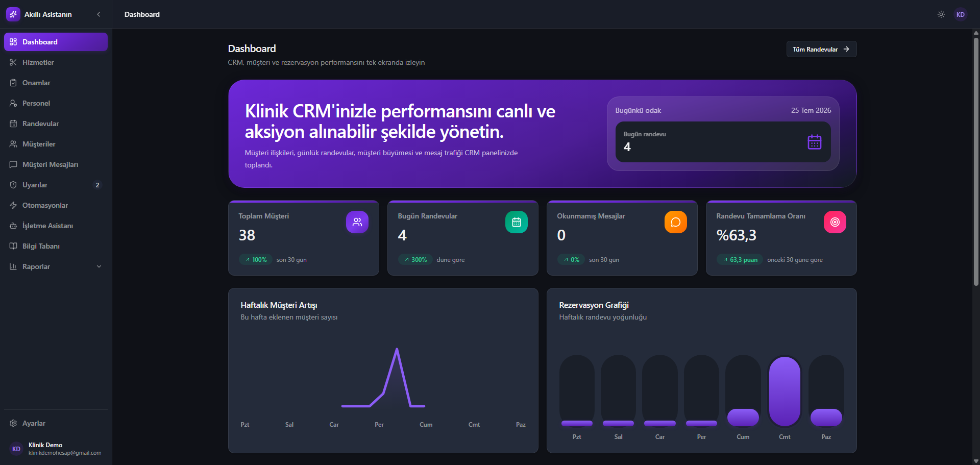Open Bilgi Tabanı from the sidebar
980x465 pixels.
point(56,246)
